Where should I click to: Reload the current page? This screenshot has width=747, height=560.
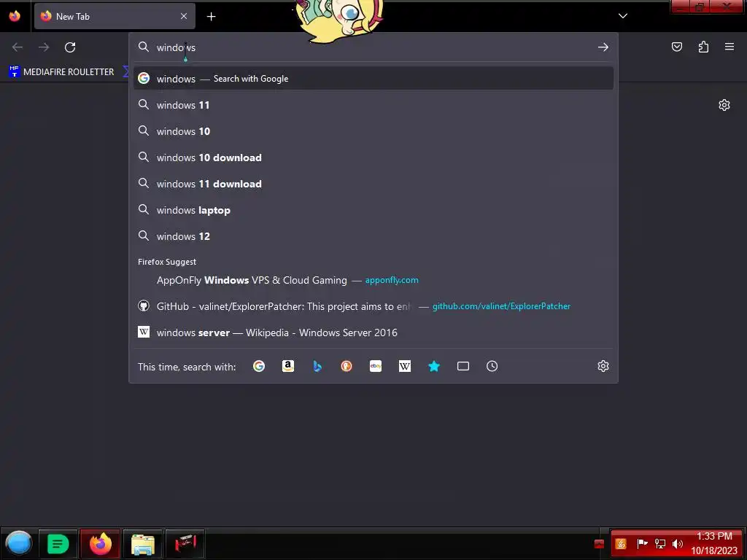pyautogui.click(x=70, y=47)
